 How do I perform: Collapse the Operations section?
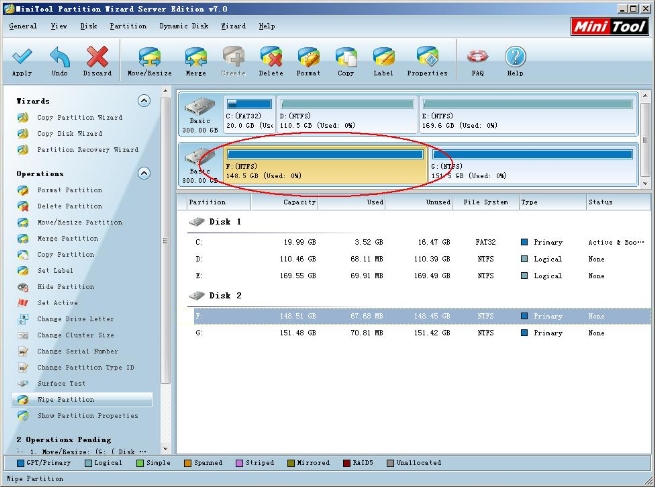(x=144, y=173)
